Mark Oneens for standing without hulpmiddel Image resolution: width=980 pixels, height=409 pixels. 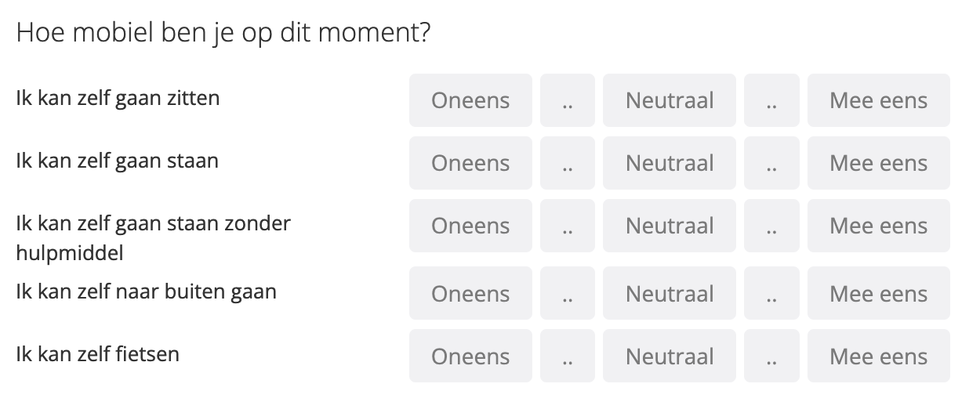[470, 226]
